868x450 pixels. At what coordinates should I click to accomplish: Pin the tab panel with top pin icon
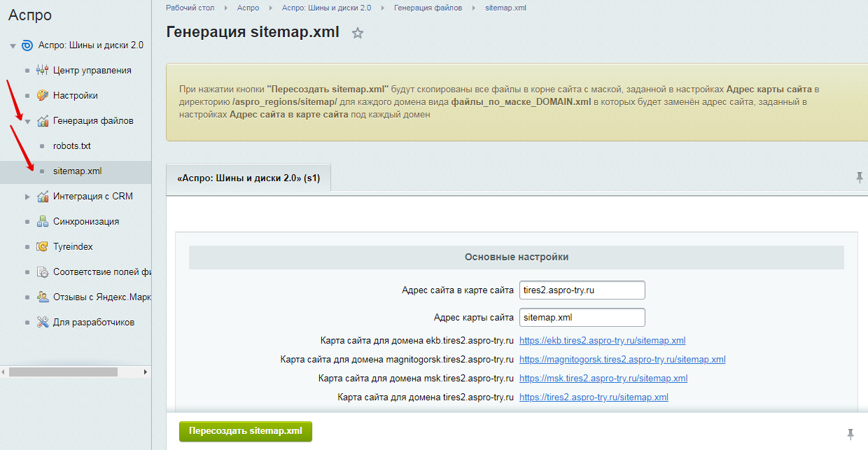pos(860,178)
